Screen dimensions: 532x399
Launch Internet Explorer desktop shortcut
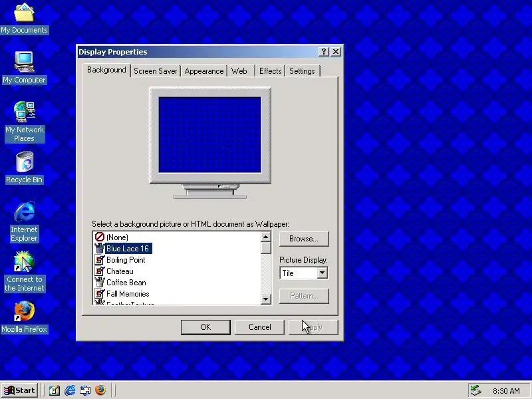(x=24, y=221)
